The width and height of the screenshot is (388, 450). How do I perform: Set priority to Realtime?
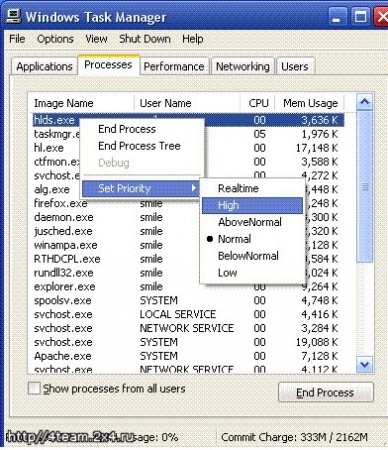click(x=238, y=188)
